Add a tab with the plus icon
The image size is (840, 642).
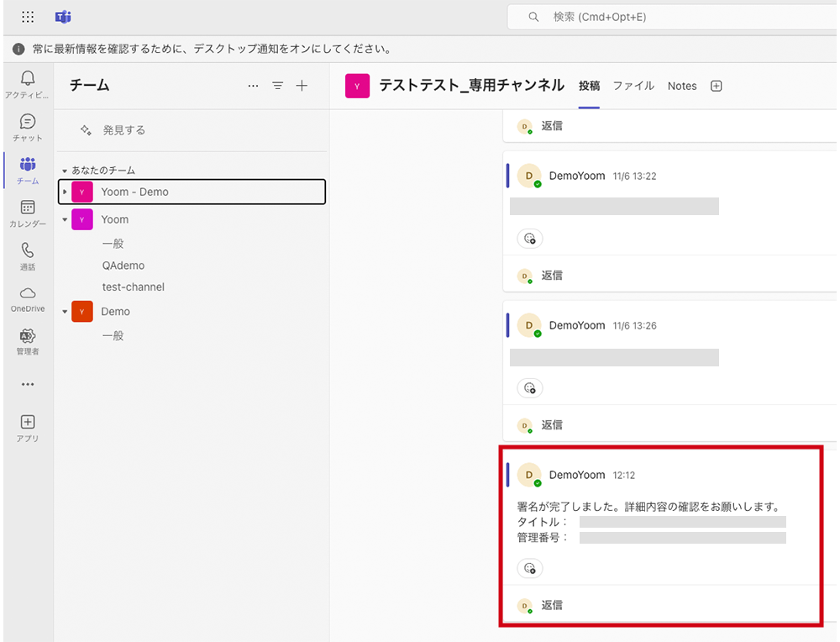[x=717, y=87]
